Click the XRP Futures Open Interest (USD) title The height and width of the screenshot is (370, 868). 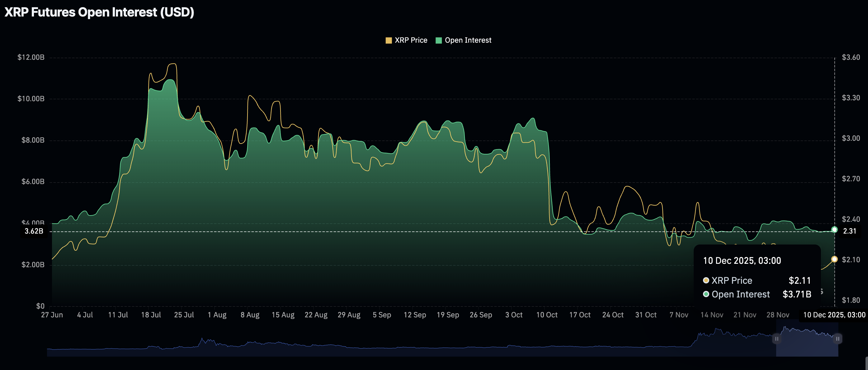[x=99, y=12]
